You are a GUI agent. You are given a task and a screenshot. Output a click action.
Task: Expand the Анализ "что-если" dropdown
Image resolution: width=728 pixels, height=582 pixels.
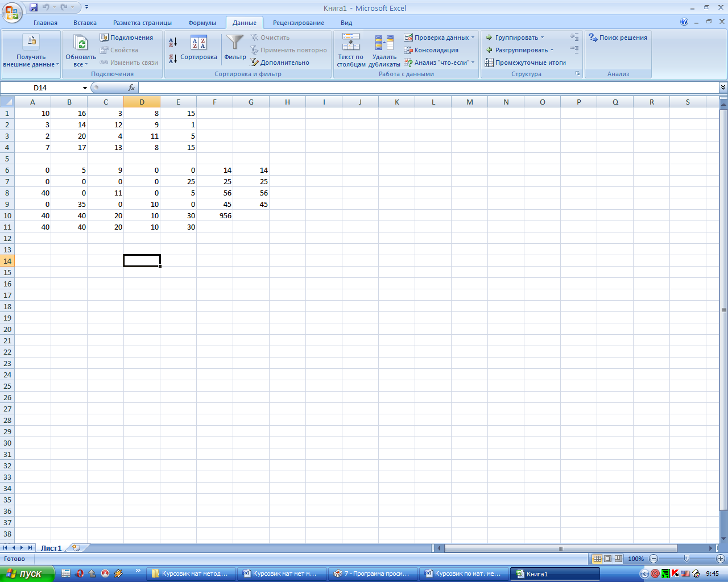point(473,63)
